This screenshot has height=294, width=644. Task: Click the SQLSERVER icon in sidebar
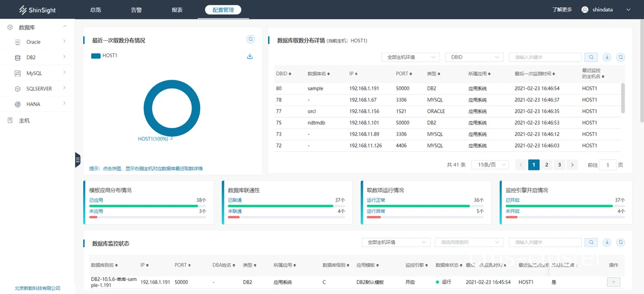[18, 89]
